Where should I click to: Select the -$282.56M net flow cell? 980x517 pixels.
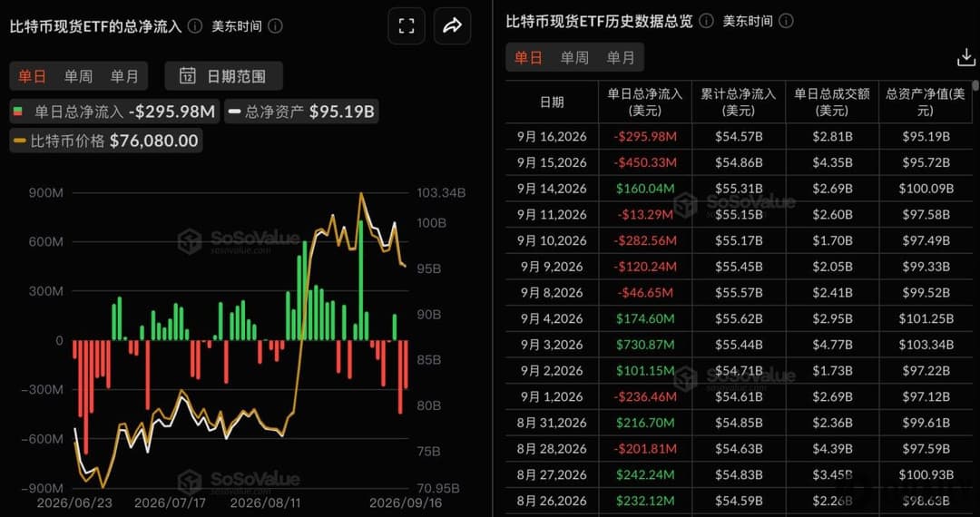[x=645, y=240]
